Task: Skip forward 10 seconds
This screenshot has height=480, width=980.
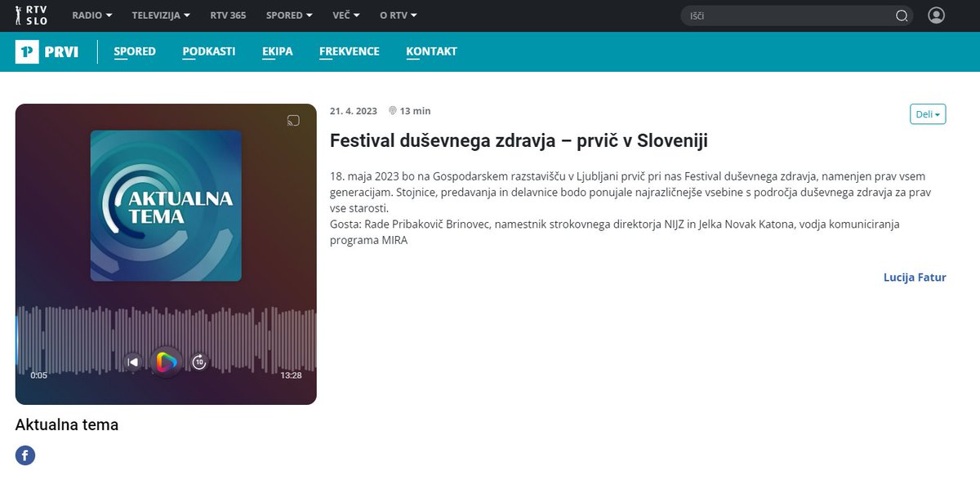Action: click(x=199, y=362)
